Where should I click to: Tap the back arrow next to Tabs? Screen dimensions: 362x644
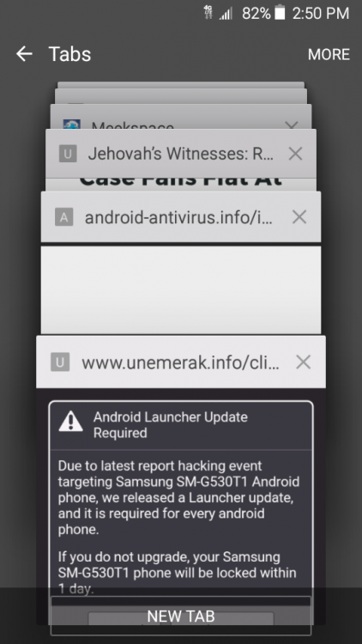tap(24, 54)
